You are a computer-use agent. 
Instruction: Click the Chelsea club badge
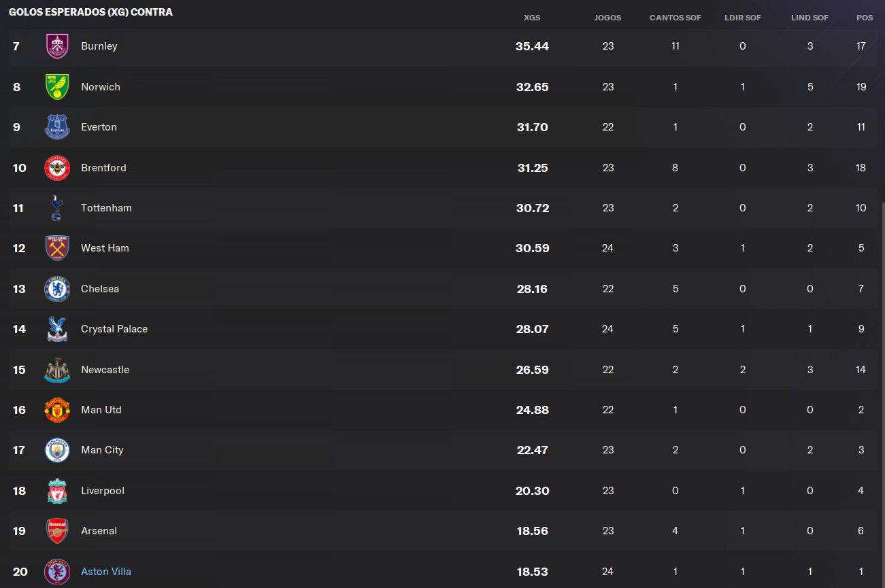click(x=57, y=289)
